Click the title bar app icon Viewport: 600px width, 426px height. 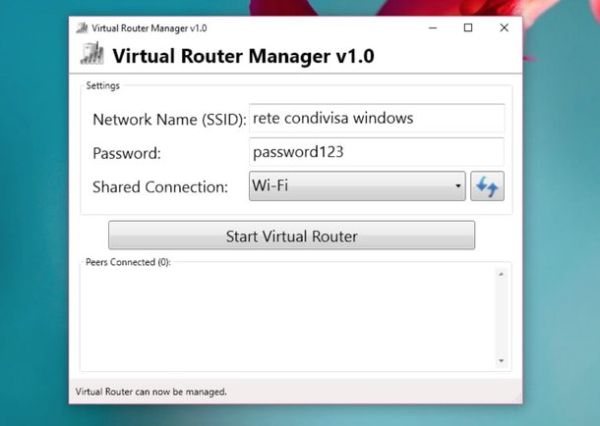coord(82,28)
